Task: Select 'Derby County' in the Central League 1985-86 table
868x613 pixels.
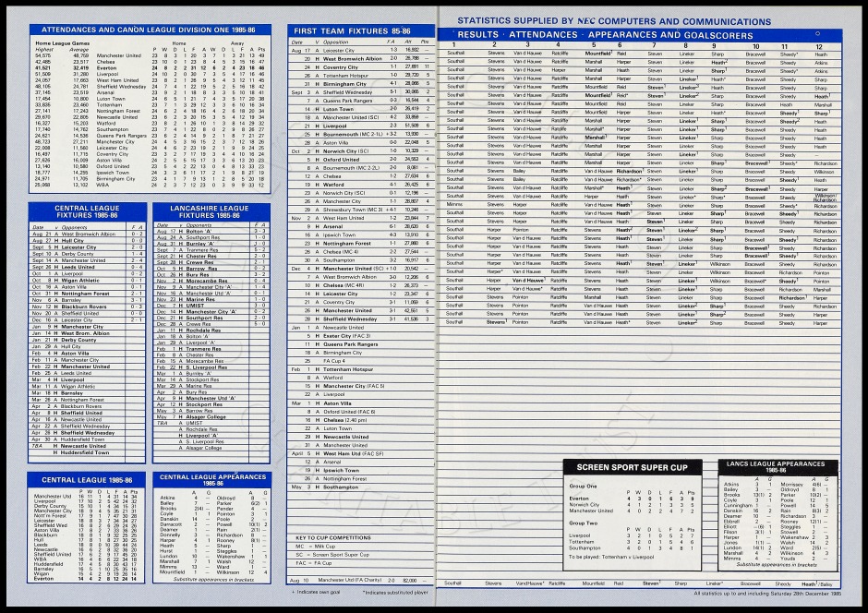Action: pos(51,506)
